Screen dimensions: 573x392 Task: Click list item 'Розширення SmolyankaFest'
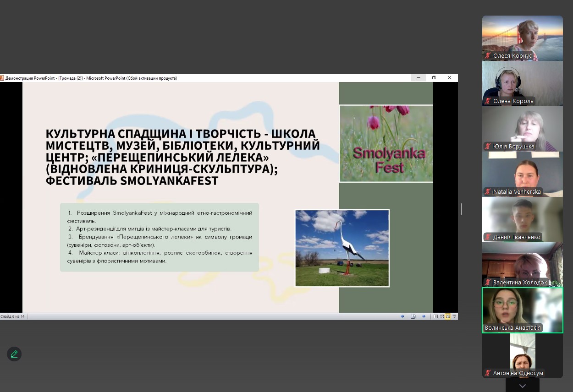(160, 217)
